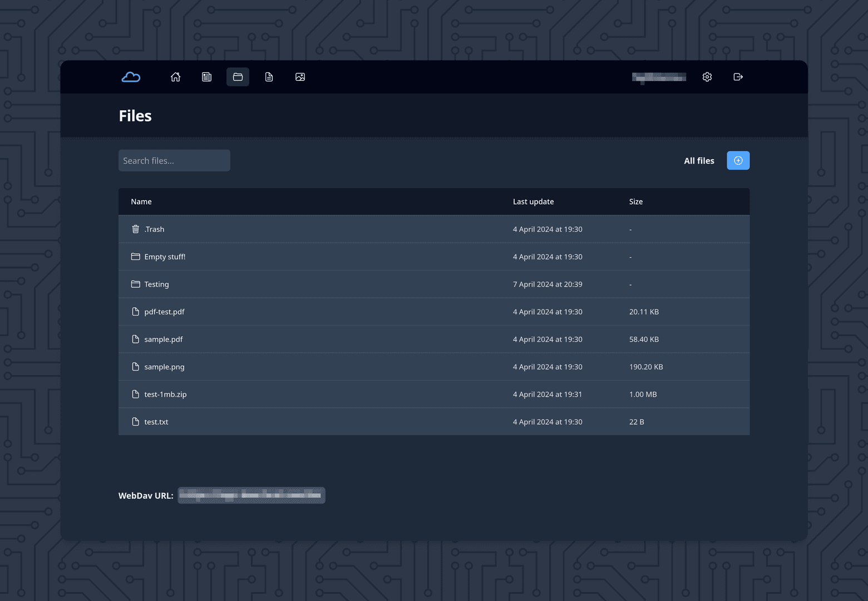Log out using the sign-out icon

click(x=738, y=77)
